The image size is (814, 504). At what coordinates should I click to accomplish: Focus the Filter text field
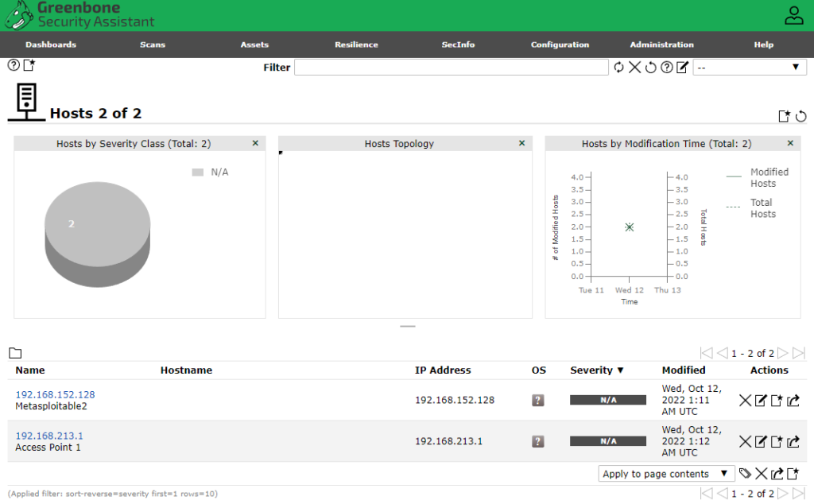[452, 68]
